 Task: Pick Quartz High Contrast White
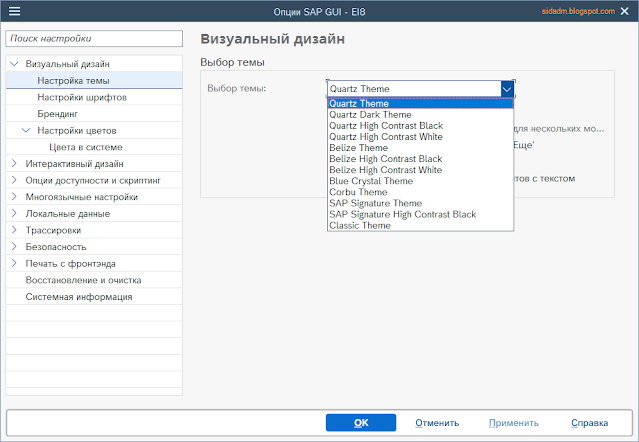pos(420,137)
